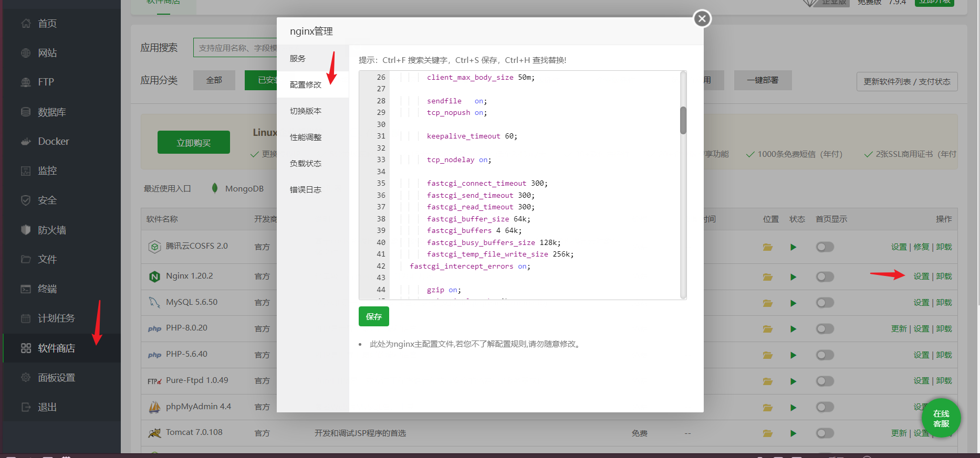Toggle 首页显示 for Tomcat 7.0.108
980x458 pixels.
coord(825,433)
